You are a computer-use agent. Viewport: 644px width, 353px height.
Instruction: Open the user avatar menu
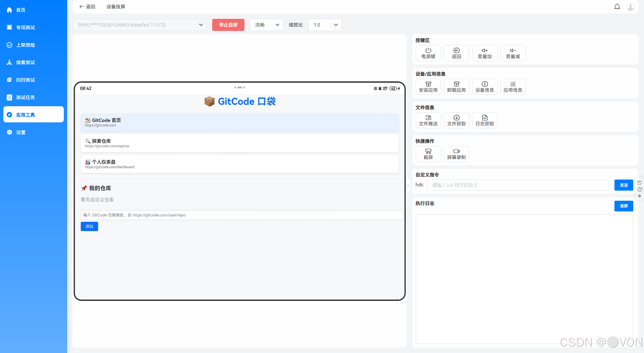(631, 7)
